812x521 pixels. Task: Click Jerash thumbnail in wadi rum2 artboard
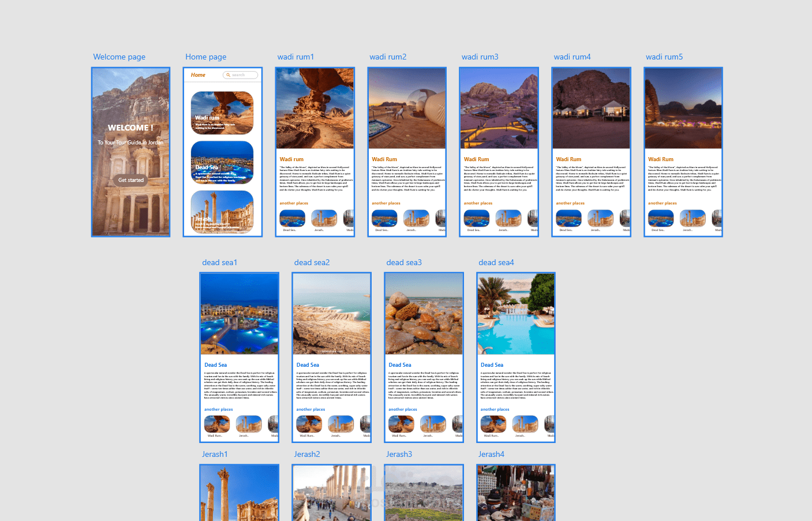[x=416, y=218]
